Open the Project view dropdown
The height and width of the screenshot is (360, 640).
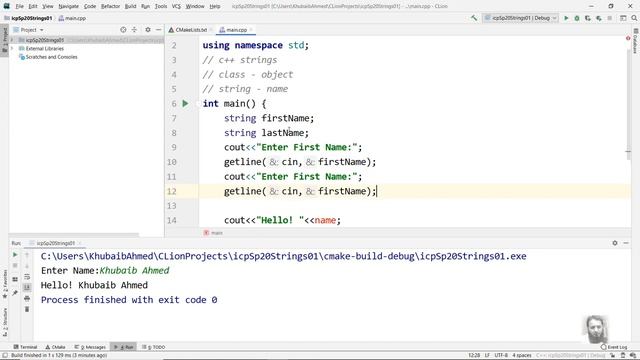29,30
